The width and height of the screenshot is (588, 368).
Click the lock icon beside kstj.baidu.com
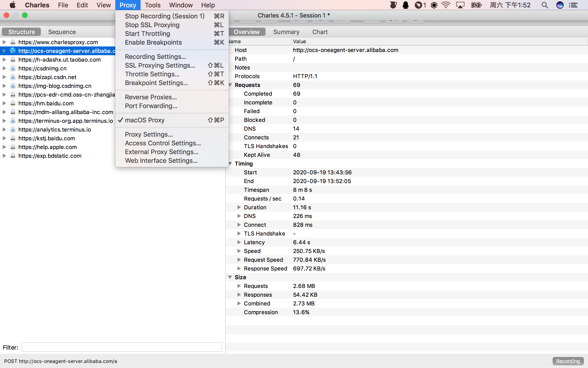[x=13, y=138]
